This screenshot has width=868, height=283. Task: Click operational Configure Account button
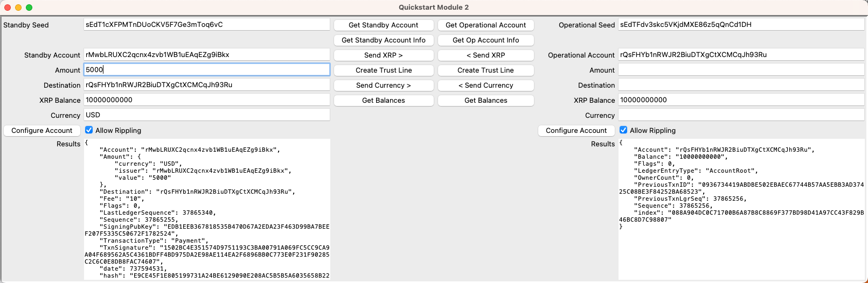point(576,131)
